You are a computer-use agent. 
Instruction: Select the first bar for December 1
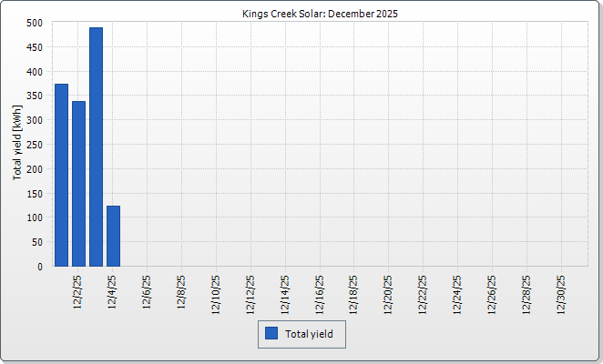[61, 175]
